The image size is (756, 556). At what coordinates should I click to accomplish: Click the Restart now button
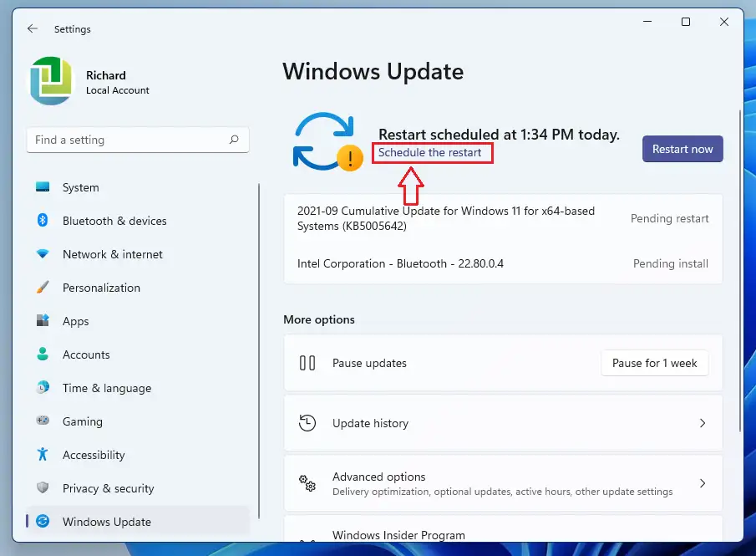[682, 149]
